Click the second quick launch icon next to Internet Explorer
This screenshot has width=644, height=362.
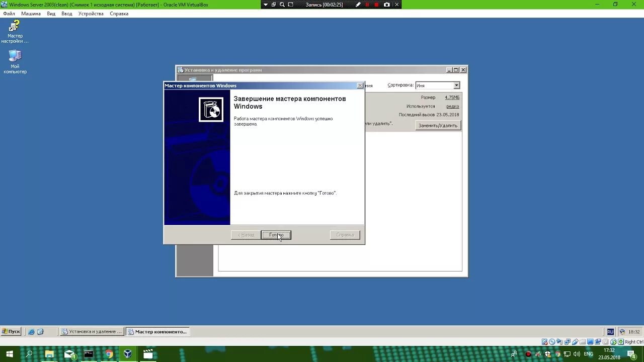(40, 331)
